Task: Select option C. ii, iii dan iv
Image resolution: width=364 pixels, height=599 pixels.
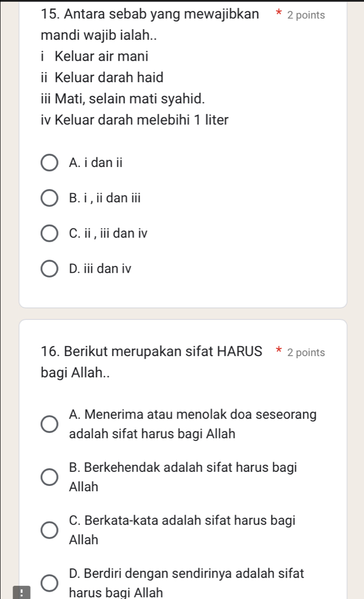Action: pyautogui.click(x=49, y=233)
